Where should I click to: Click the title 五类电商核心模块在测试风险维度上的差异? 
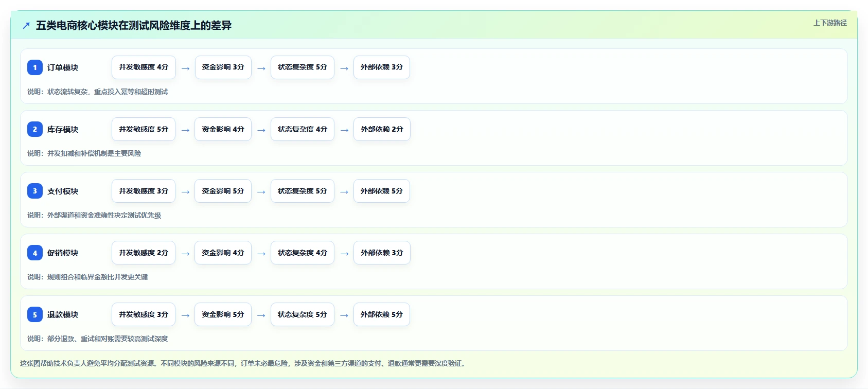(134, 26)
